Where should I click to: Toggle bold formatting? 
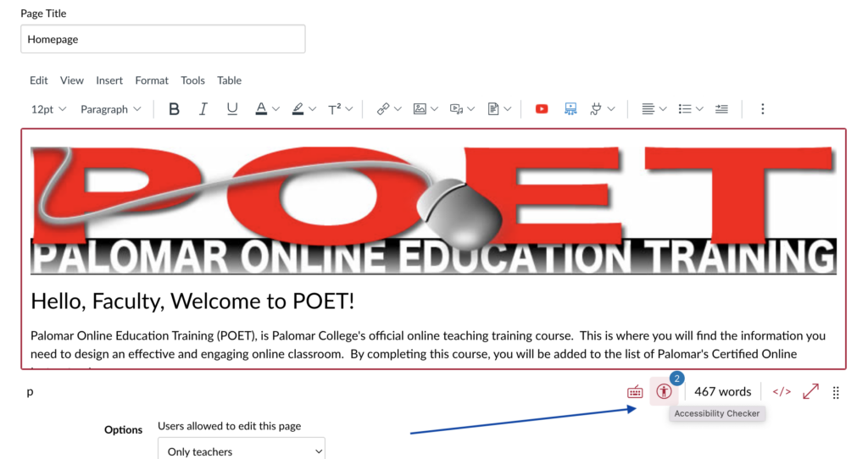click(x=174, y=109)
